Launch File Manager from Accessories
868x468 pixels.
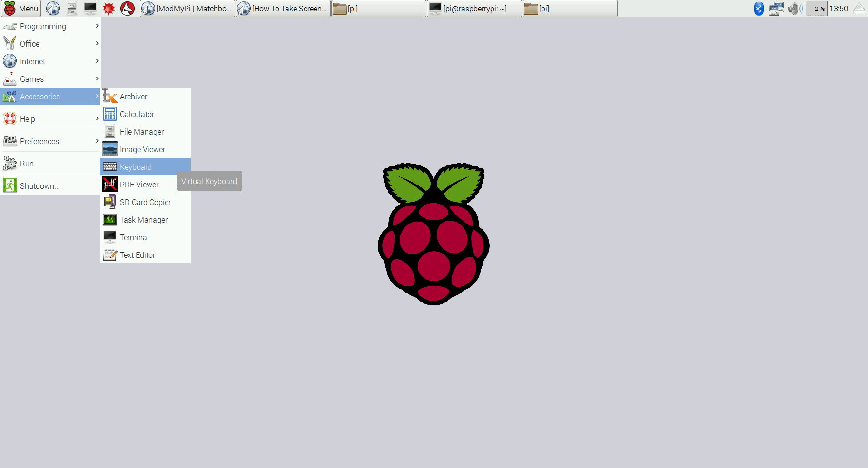click(x=146, y=132)
